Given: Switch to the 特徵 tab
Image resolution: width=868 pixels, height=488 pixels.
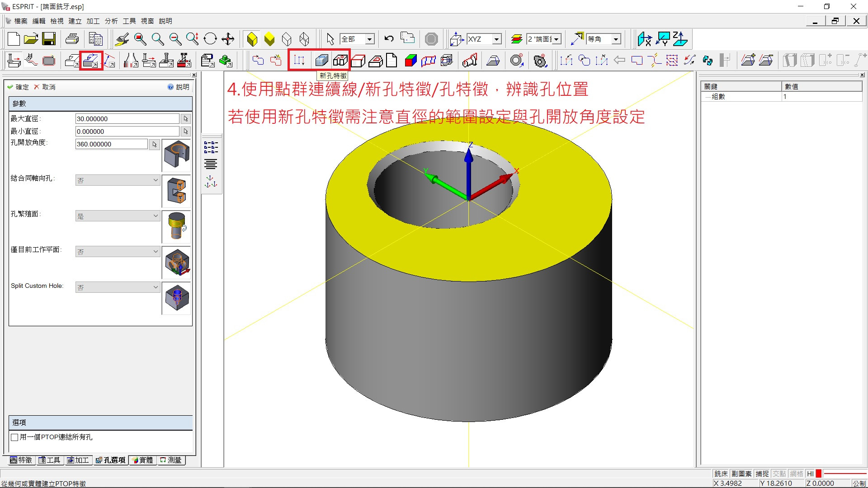Looking at the screenshot, I should 21,460.
